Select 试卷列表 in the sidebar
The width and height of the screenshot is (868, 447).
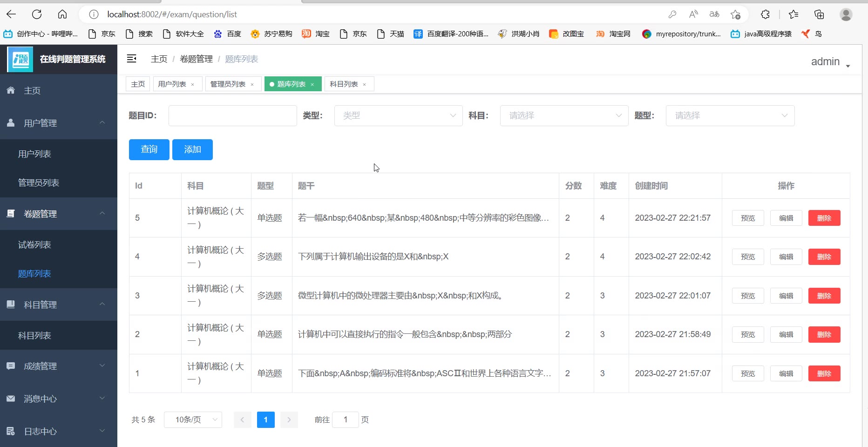(34, 245)
